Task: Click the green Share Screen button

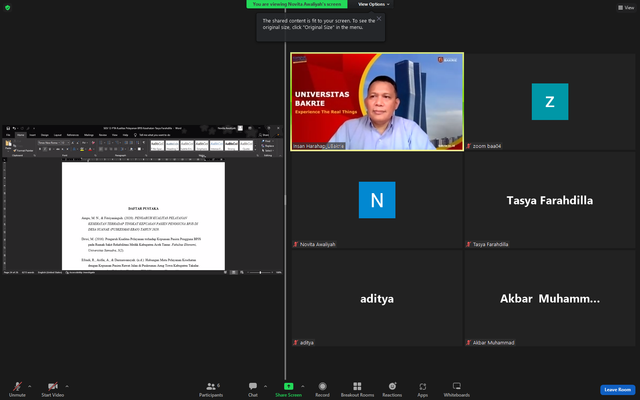Action: (x=289, y=389)
